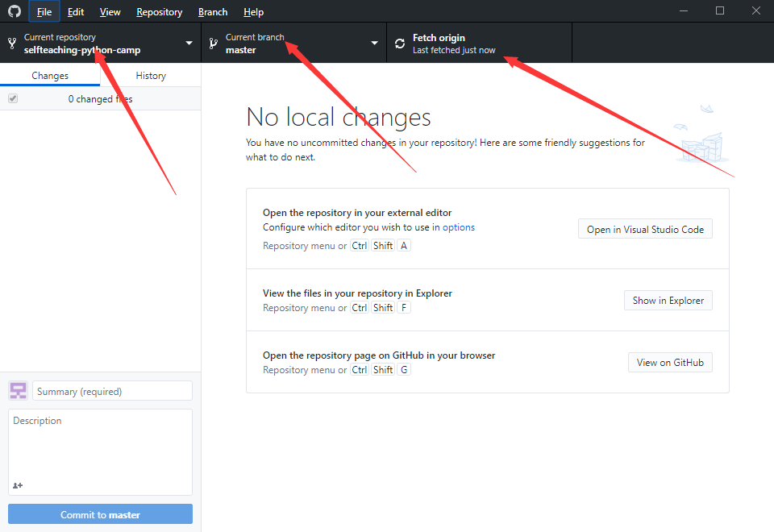This screenshot has width=774, height=532.
Task: Click the master branch name
Action: tap(241, 50)
